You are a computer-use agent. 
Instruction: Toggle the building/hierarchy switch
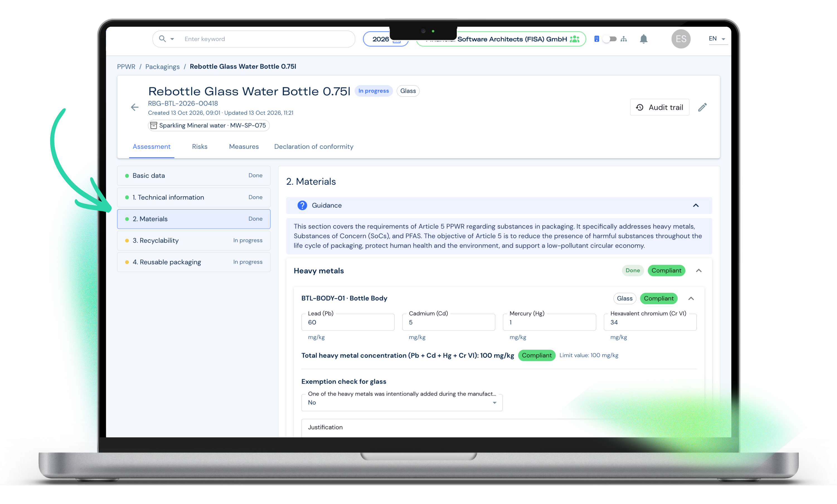point(610,39)
